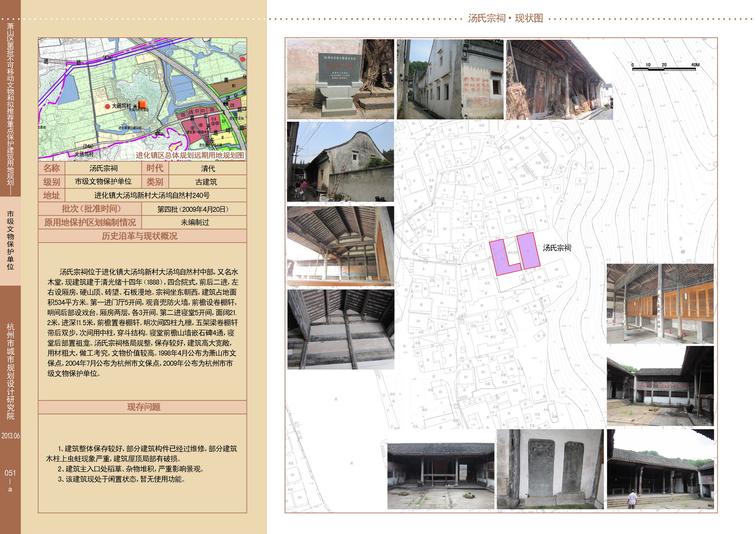Click the orange square site marker on planning map
Screen dimensions: 756x534
point(142,105)
